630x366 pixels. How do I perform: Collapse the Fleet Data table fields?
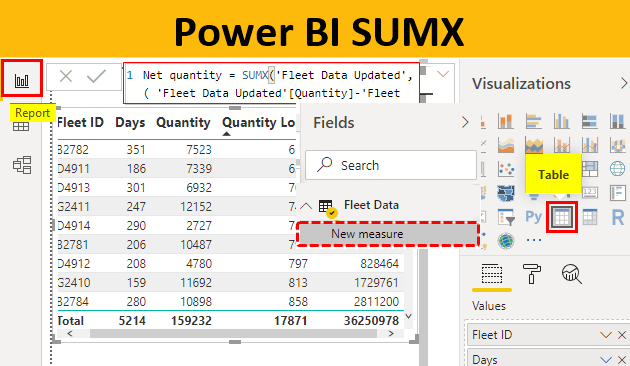(306, 207)
